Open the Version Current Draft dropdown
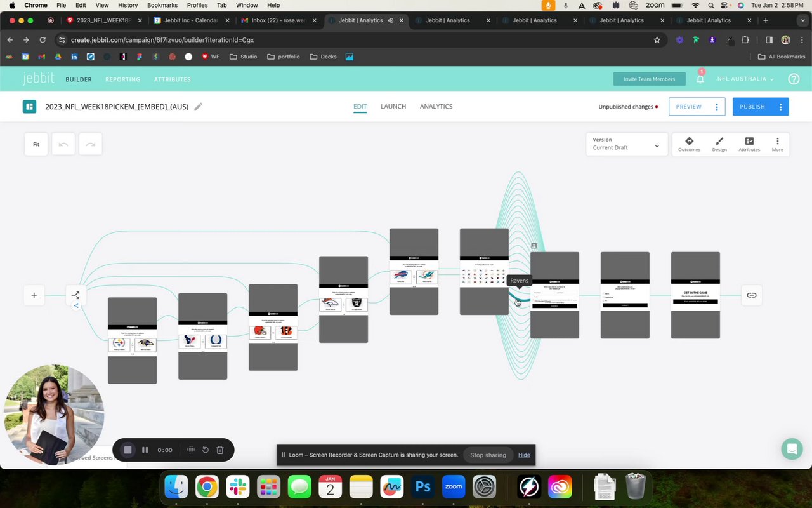Image resolution: width=812 pixels, height=508 pixels. click(x=627, y=144)
